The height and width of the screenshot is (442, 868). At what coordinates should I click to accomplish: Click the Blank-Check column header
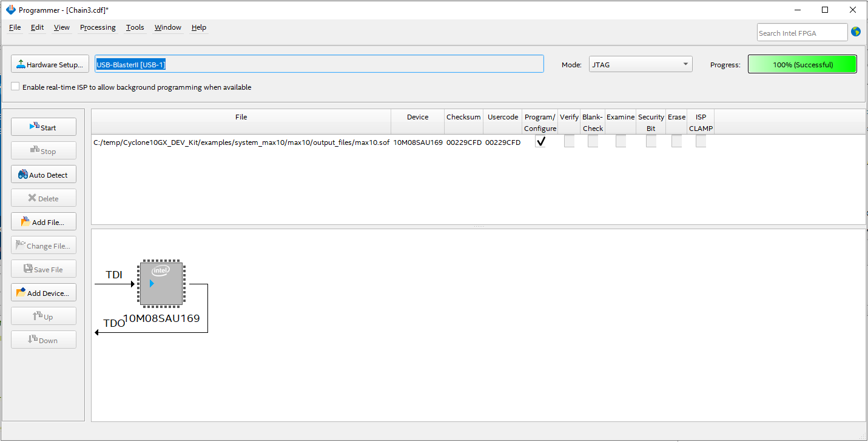pyautogui.click(x=593, y=122)
